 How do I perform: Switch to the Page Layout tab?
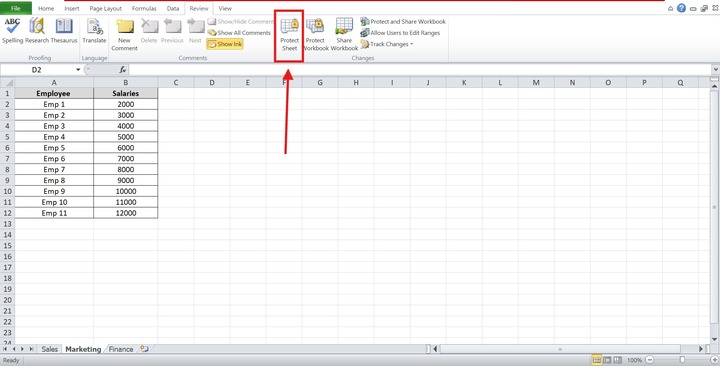(x=106, y=8)
